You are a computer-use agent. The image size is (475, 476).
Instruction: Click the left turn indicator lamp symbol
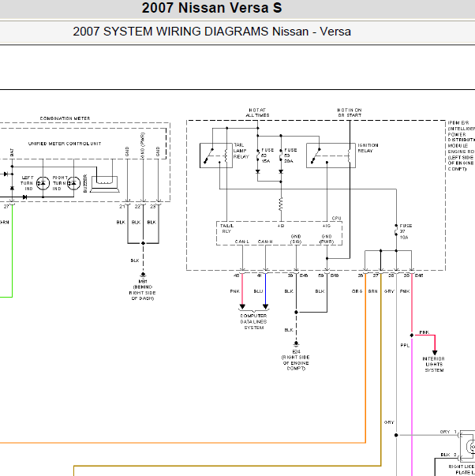click(43, 183)
